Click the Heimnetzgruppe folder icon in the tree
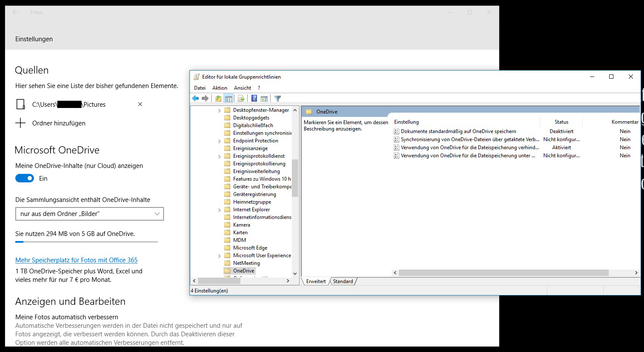This screenshot has width=644, height=352. pos(227,202)
